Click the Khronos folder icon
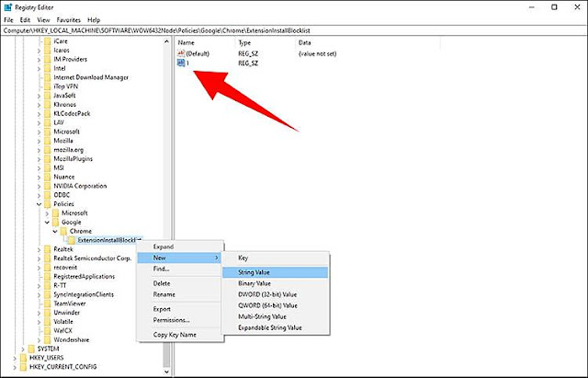The image size is (588, 378). click(47, 104)
